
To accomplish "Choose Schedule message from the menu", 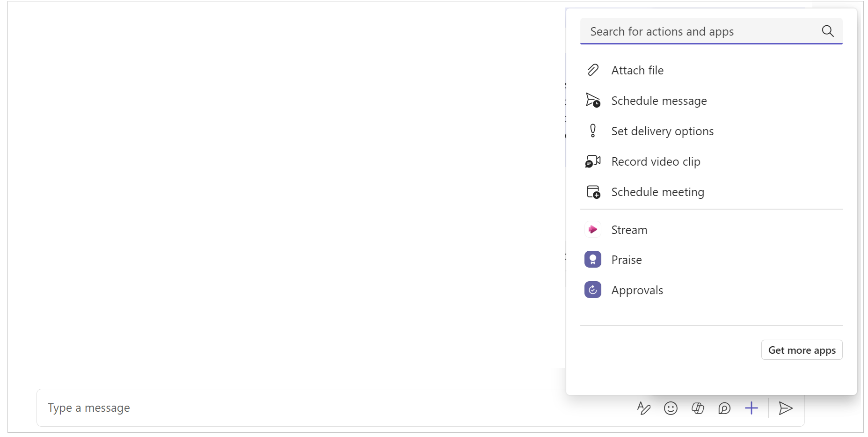I will (658, 100).
